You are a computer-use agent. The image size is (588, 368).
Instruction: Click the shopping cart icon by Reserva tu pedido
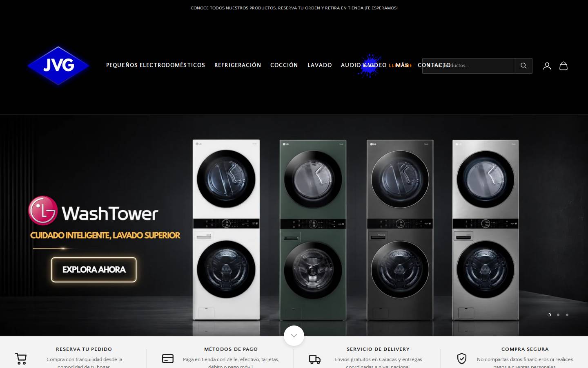click(x=21, y=359)
